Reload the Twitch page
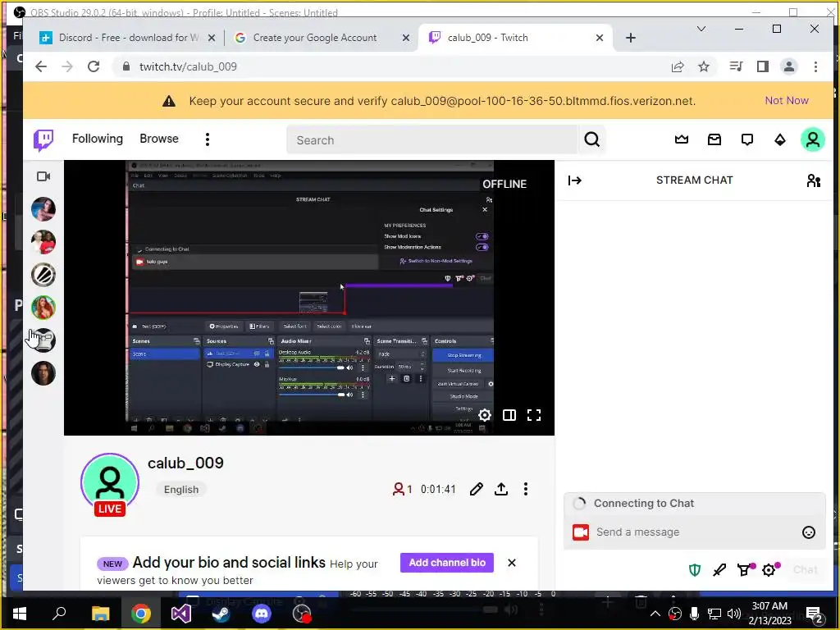Image resolution: width=840 pixels, height=630 pixels. tap(94, 66)
